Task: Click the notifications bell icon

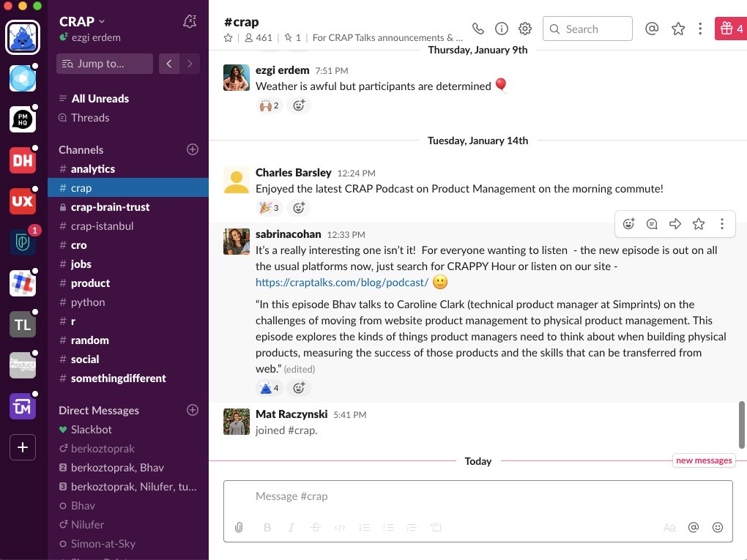Action: [190, 21]
